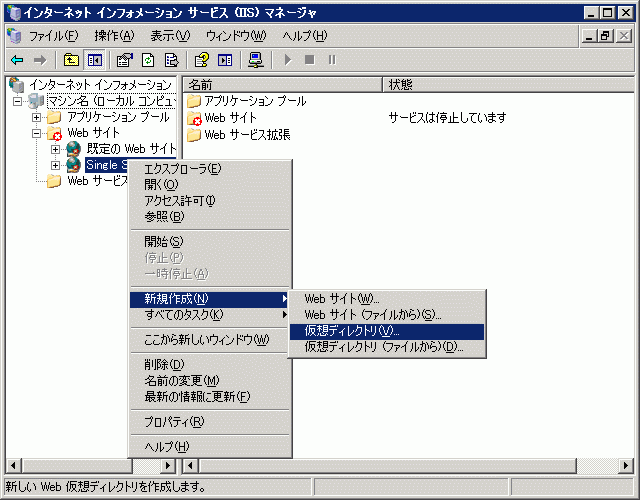The image size is (640, 500).
Task: Open Properties via toolbar icon
Action: [124, 60]
